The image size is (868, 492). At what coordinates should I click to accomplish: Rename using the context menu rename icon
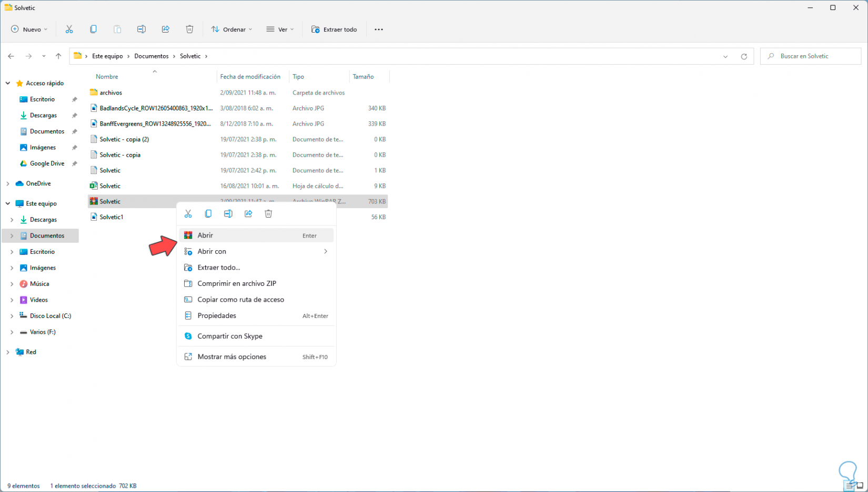point(228,214)
